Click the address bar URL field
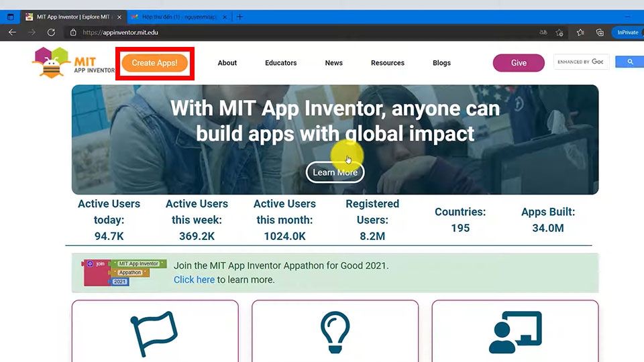 pos(304,32)
